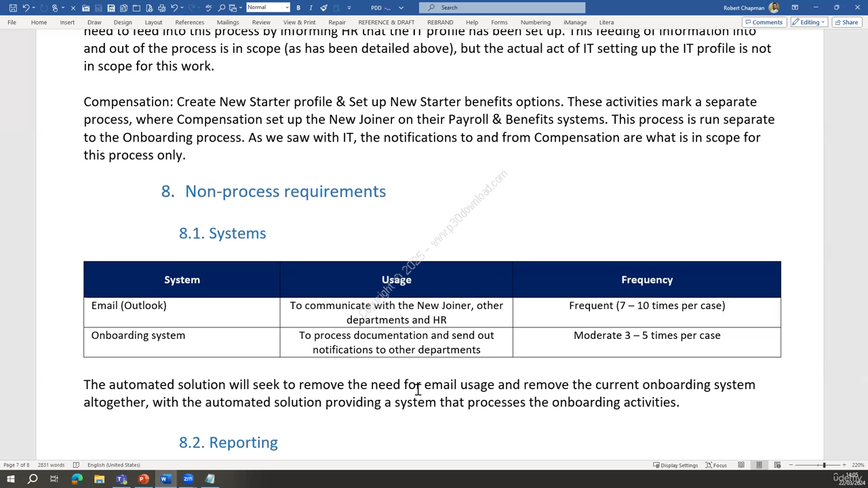Switch to Print Layout view icon
The width and height of the screenshot is (868, 488).
[x=759, y=465]
